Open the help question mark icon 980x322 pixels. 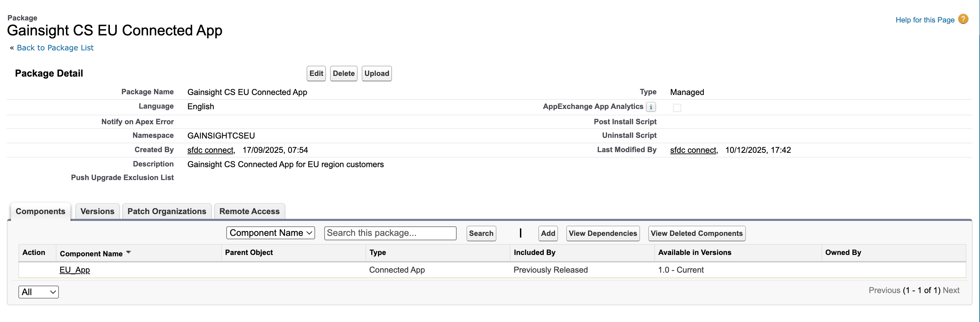click(x=963, y=19)
